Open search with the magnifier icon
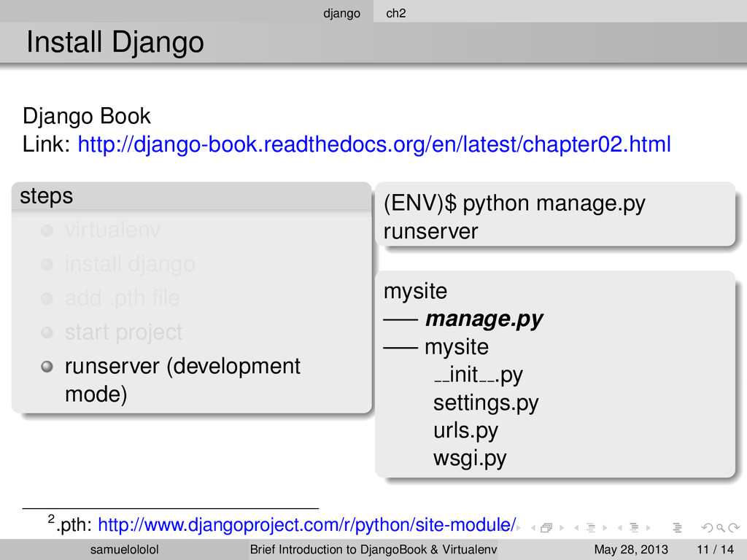Viewport: 747px width, 560px height. pos(721,528)
